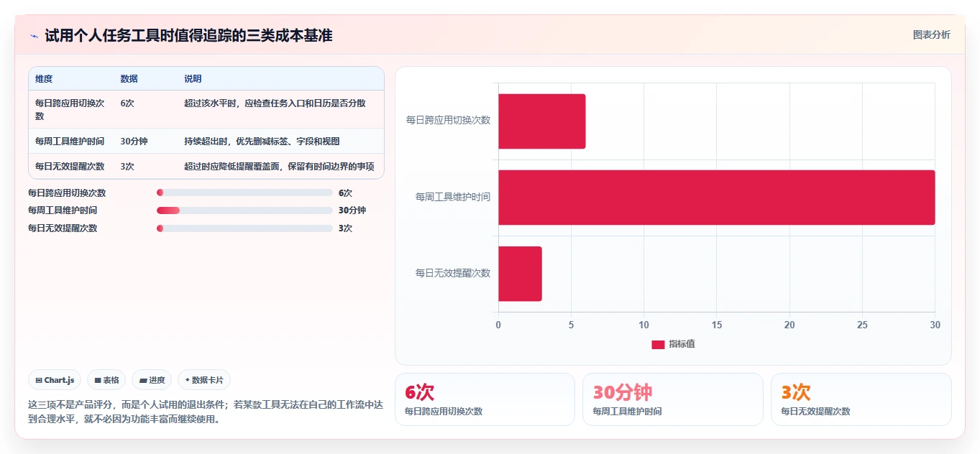Click the 每周工具维护时间 table cell
This screenshot has width=980, height=454.
pyautogui.click(x=70, y=142)
